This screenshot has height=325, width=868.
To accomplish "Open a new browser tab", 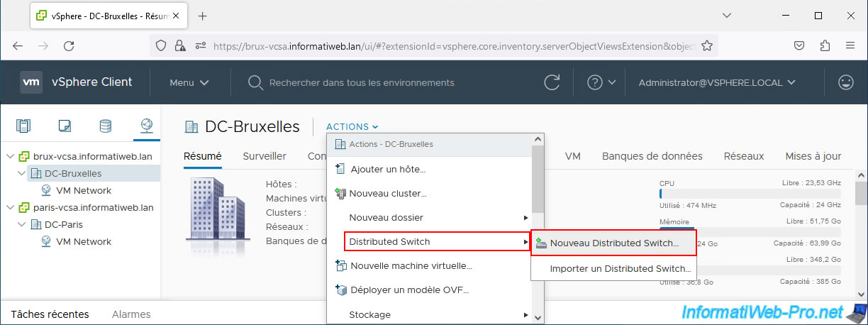I will click(203, 16).
